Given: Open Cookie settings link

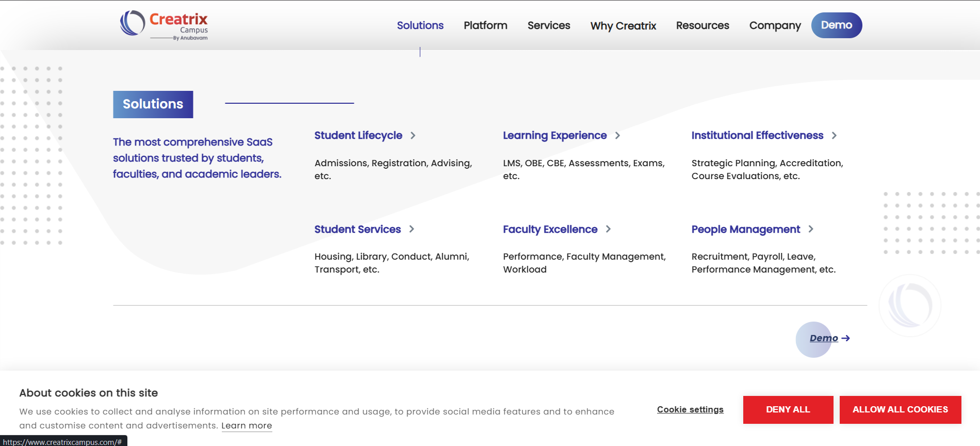Looking at the screenshot, I should point(690,409).
